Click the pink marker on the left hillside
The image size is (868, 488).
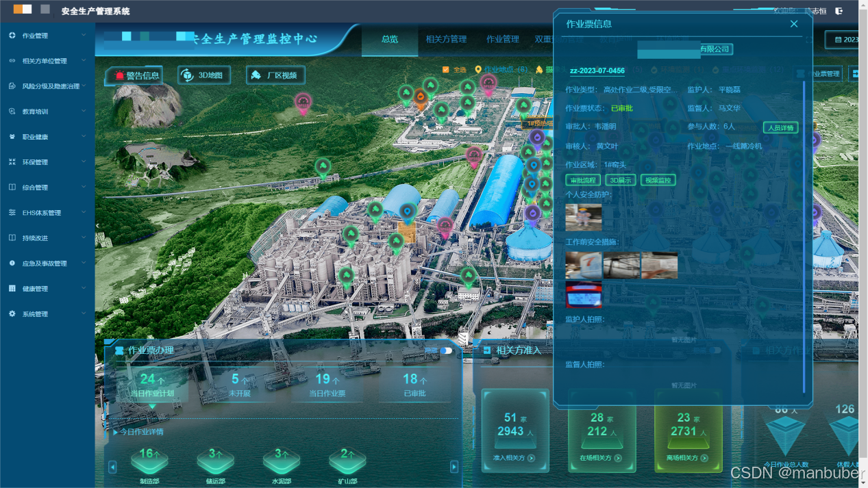click(x=303, y=103)
